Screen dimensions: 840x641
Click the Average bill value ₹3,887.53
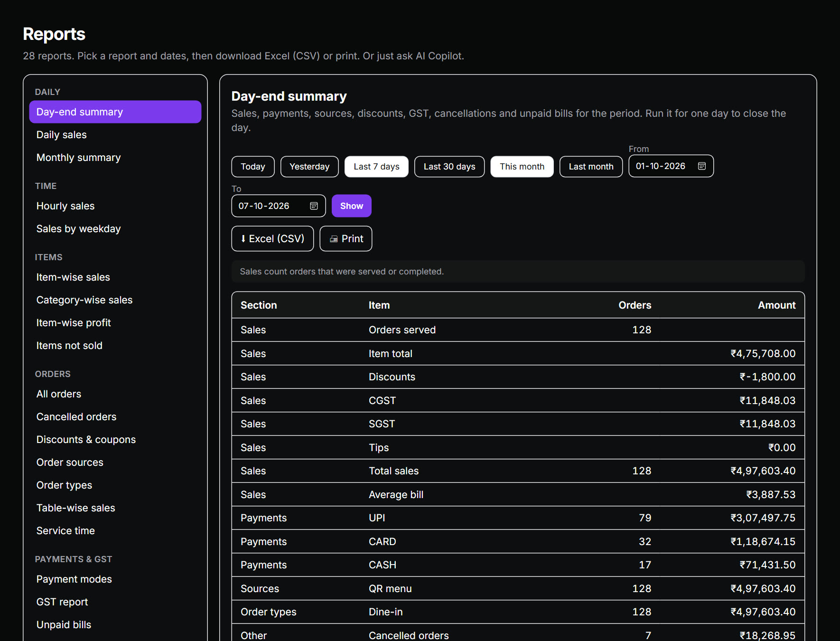coord(771,495)
